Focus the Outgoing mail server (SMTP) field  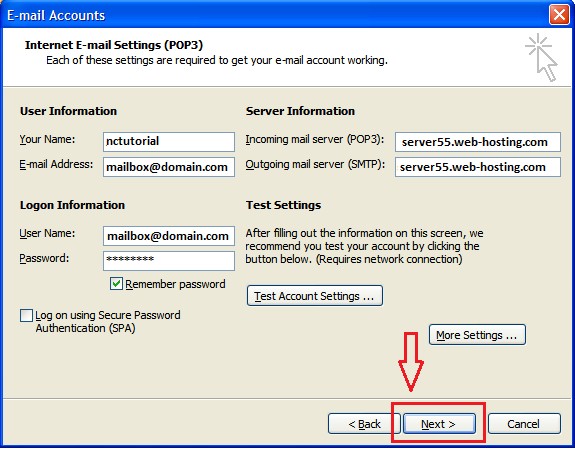coord(478,167)
